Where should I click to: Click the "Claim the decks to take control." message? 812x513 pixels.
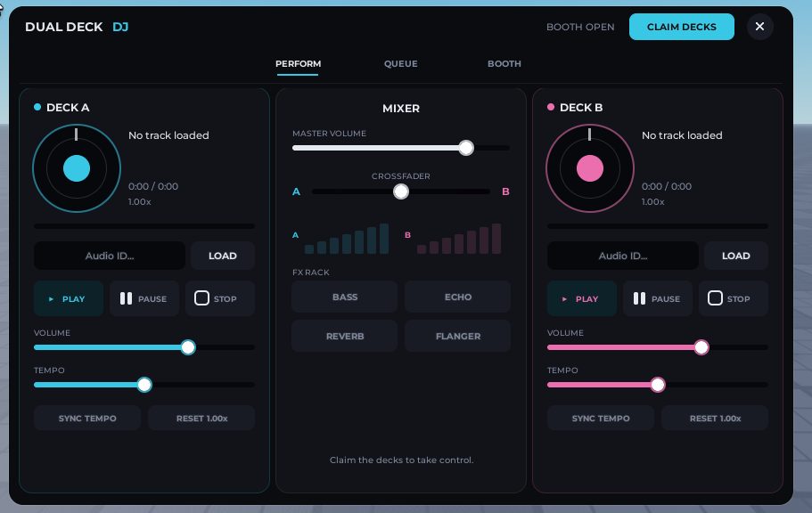[x=401, y=460]
